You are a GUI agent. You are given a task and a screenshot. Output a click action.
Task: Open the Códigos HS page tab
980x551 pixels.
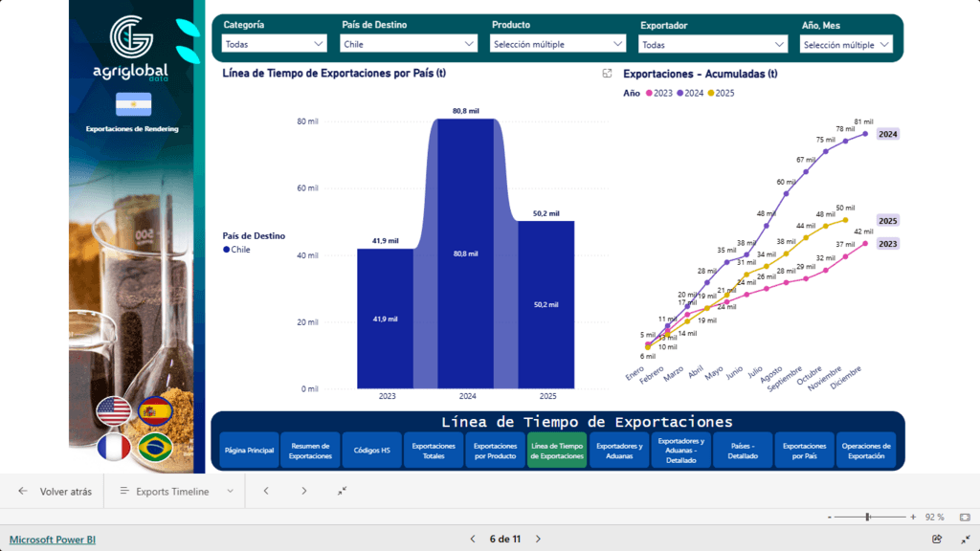(x=372, y=451)
